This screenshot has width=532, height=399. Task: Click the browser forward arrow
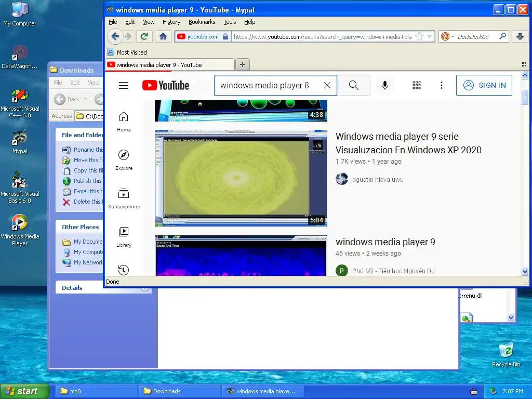tap(128, 36)
